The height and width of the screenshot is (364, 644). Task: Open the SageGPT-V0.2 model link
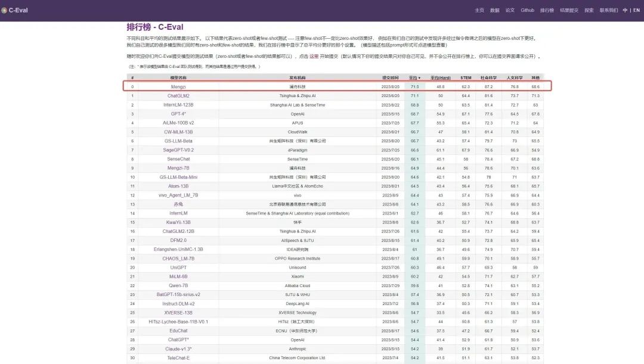tap(178, 150)
